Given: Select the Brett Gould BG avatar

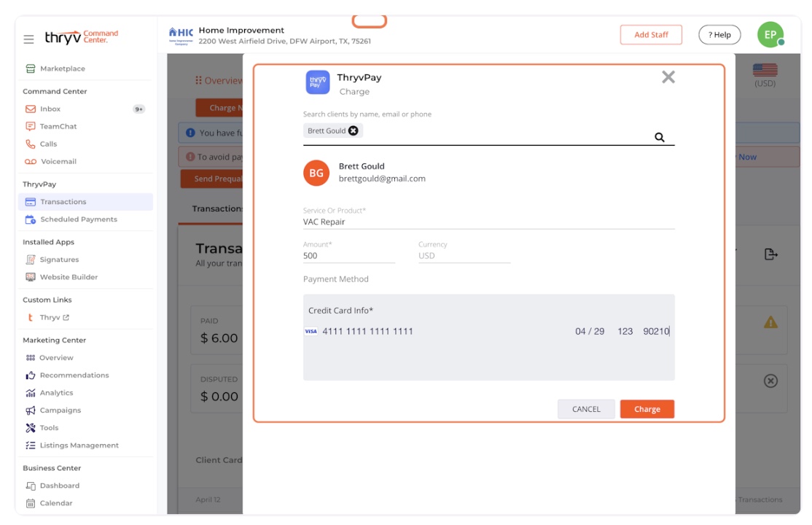Looking at the screenshot, I should [x=316, y=173].
